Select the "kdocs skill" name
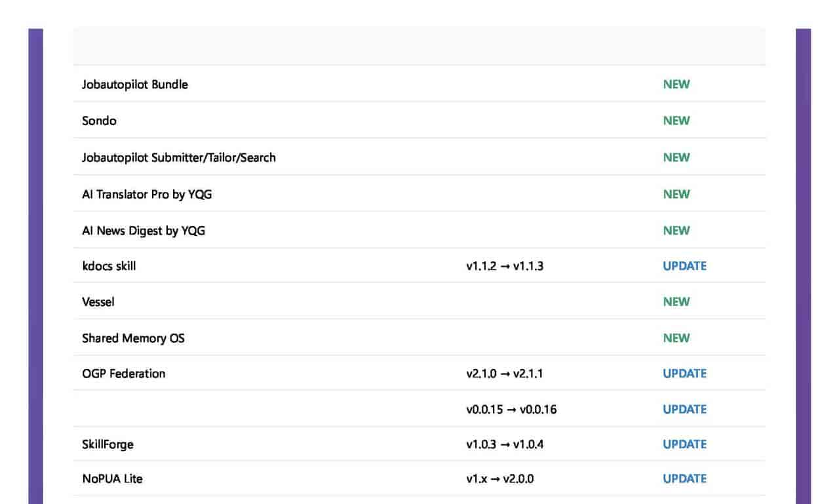 point(109,266)
